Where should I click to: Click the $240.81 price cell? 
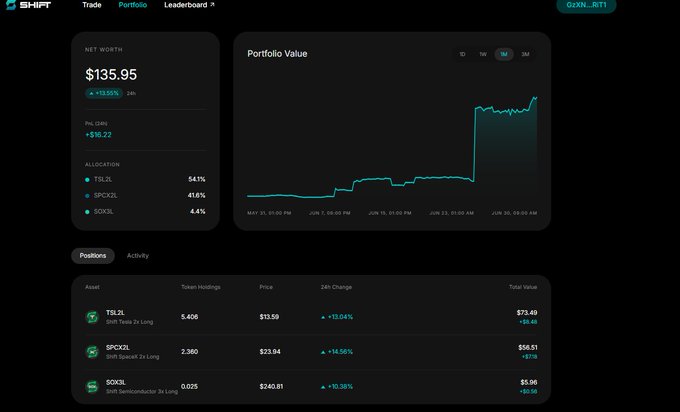click(x=271, y=386)
